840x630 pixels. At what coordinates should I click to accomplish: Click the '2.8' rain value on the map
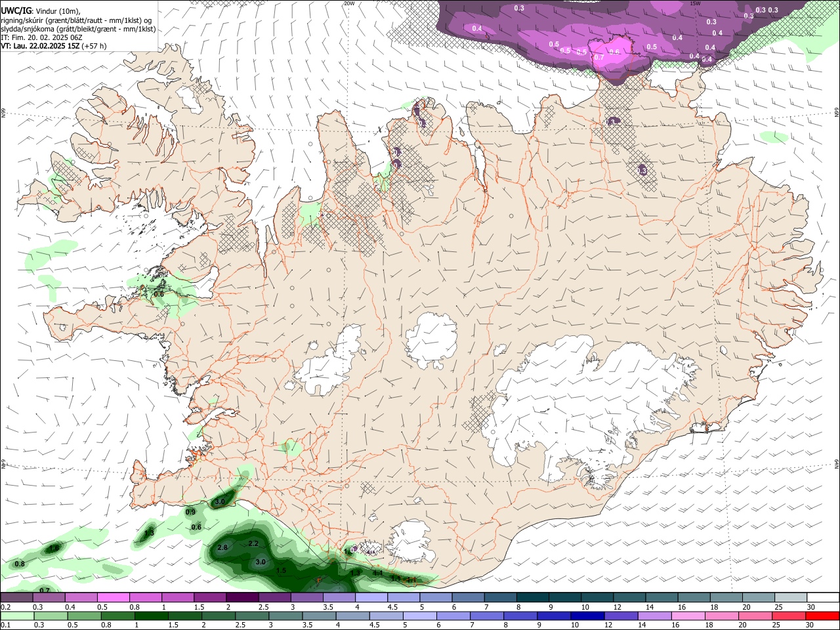click(222, 547)
